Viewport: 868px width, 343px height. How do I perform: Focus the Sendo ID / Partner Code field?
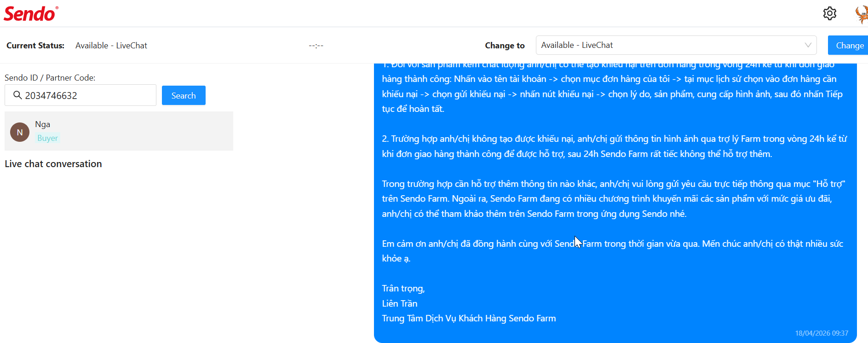(80, 95)
